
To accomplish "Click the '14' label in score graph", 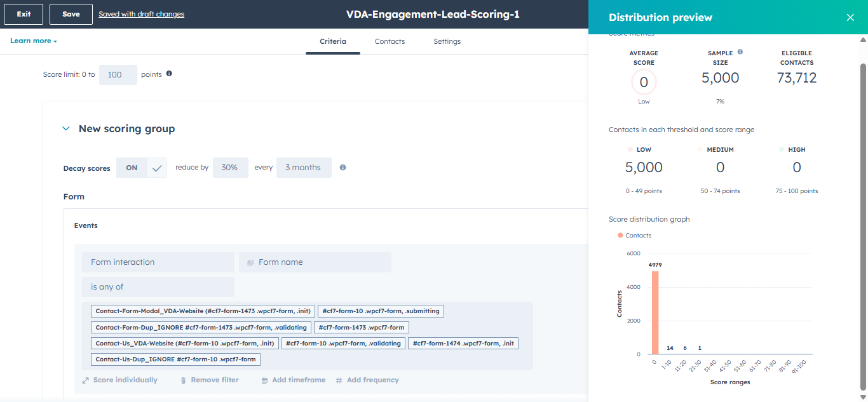I will (x=670, y=348).
